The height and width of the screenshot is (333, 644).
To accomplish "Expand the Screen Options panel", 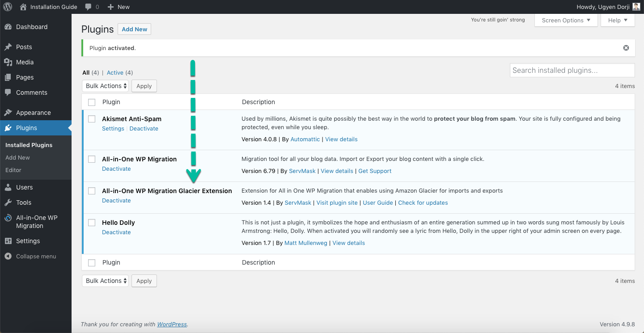I will click(566, 20).
